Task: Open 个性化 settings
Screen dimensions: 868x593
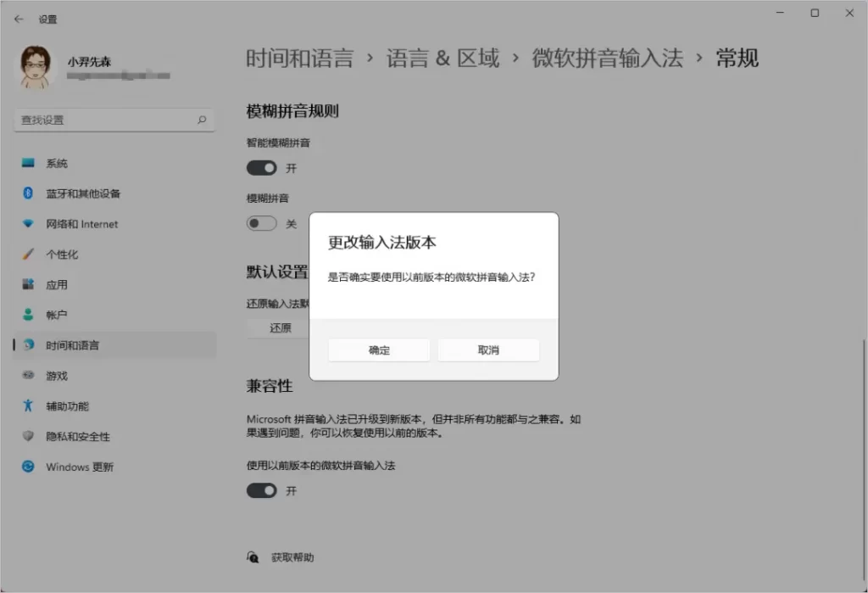Action: pos(27,254)
